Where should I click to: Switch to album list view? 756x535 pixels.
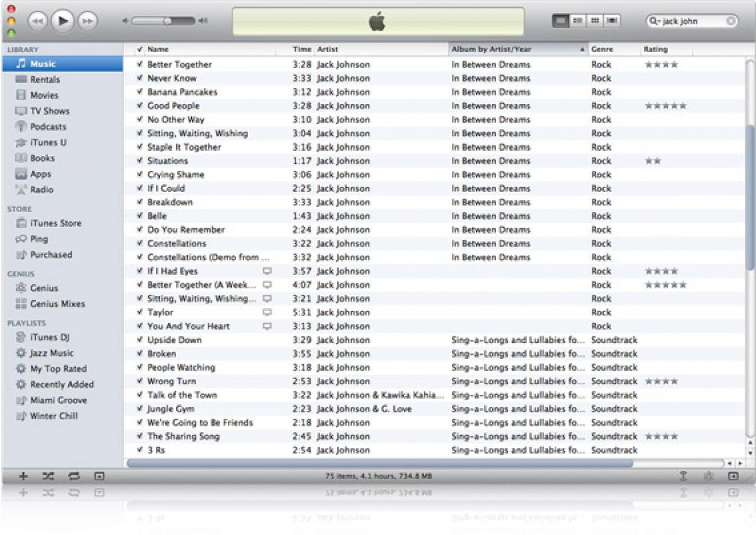point(577,21)
